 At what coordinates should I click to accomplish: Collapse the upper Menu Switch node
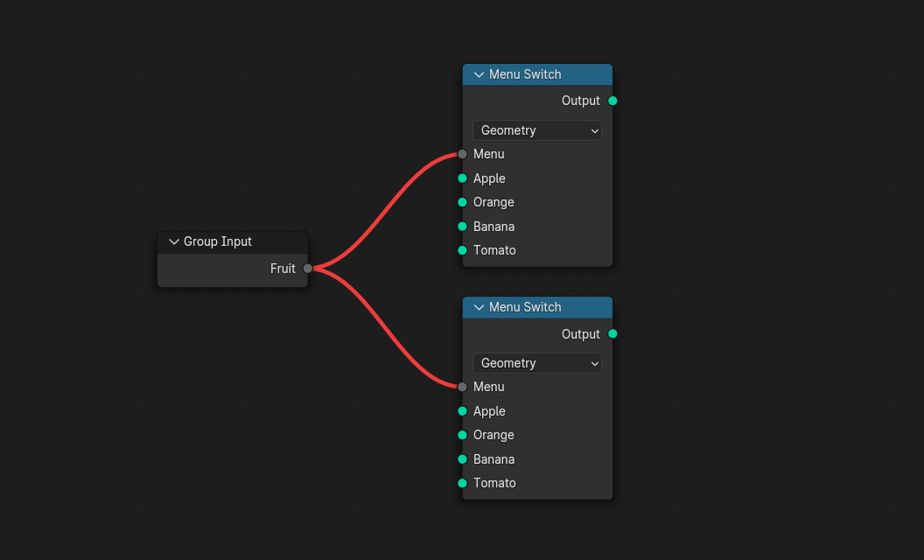coord(479,75)
